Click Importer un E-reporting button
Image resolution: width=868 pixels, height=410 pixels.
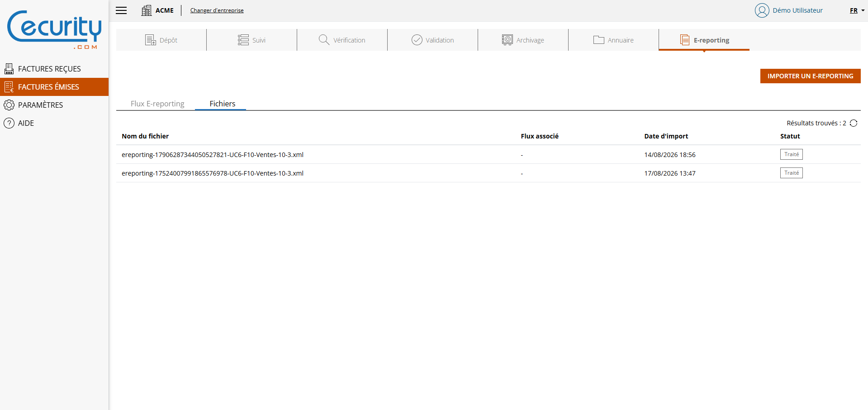(x=810, y=76)
